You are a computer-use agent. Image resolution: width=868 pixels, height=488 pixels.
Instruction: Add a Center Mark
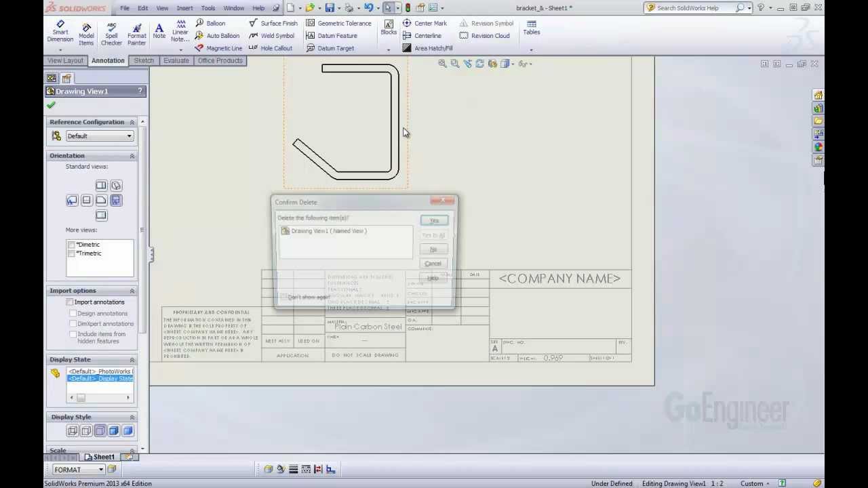425,23
